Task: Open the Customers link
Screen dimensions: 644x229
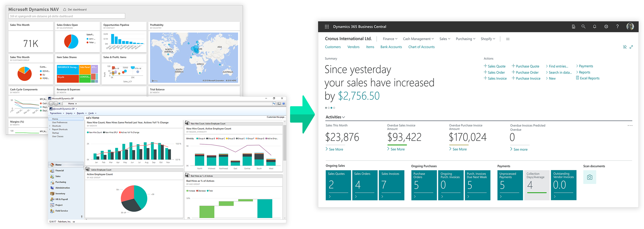Action: [x=333, y=47]
